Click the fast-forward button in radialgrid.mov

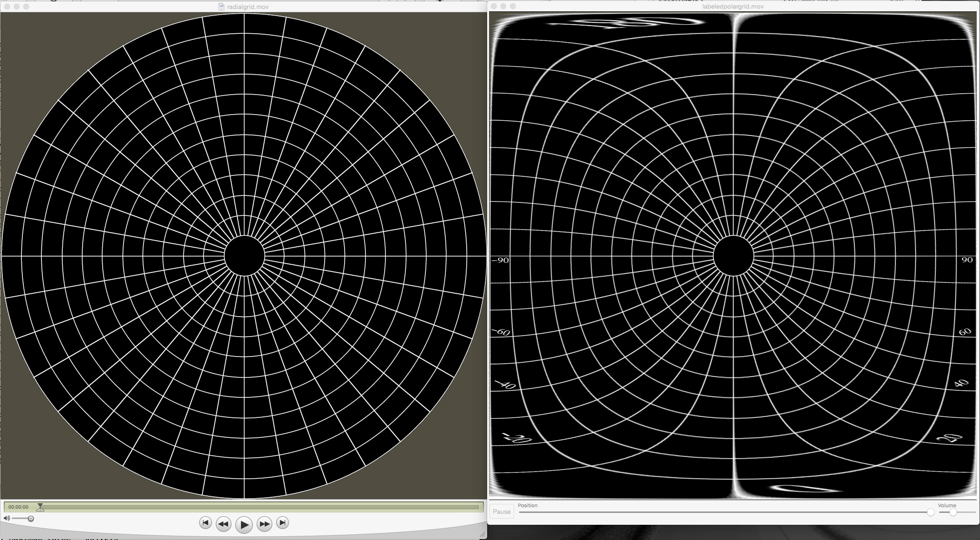[264, 524]
